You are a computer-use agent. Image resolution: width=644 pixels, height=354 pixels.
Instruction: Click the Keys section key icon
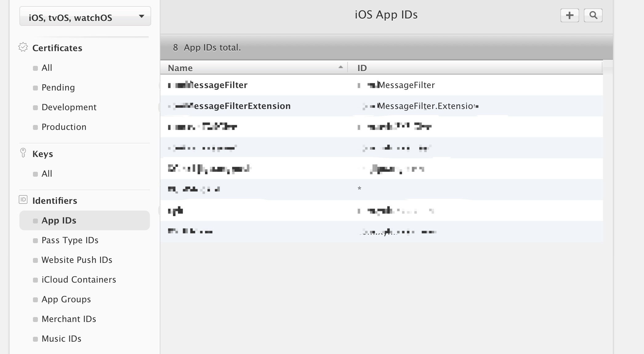coord(23,153)
